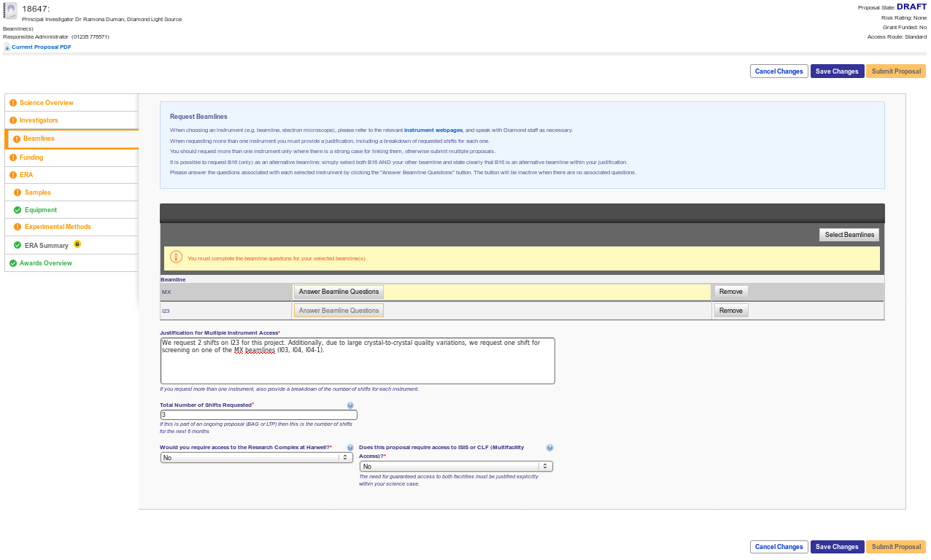This screenshot has width=931, height=560.
Task: Select the Beamlines section tab
Action: [72, 139]
